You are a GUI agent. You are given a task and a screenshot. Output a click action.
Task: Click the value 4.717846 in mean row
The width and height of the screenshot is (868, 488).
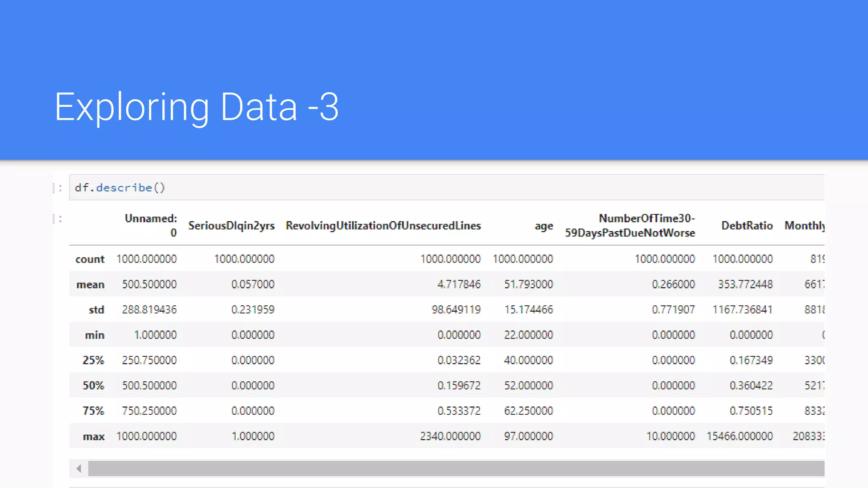click(x=459, y=284)
